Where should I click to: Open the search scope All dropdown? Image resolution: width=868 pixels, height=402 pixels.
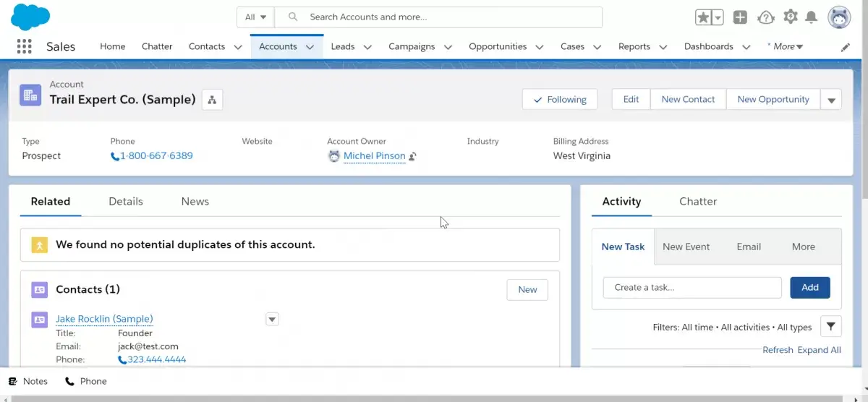point(255,17)
